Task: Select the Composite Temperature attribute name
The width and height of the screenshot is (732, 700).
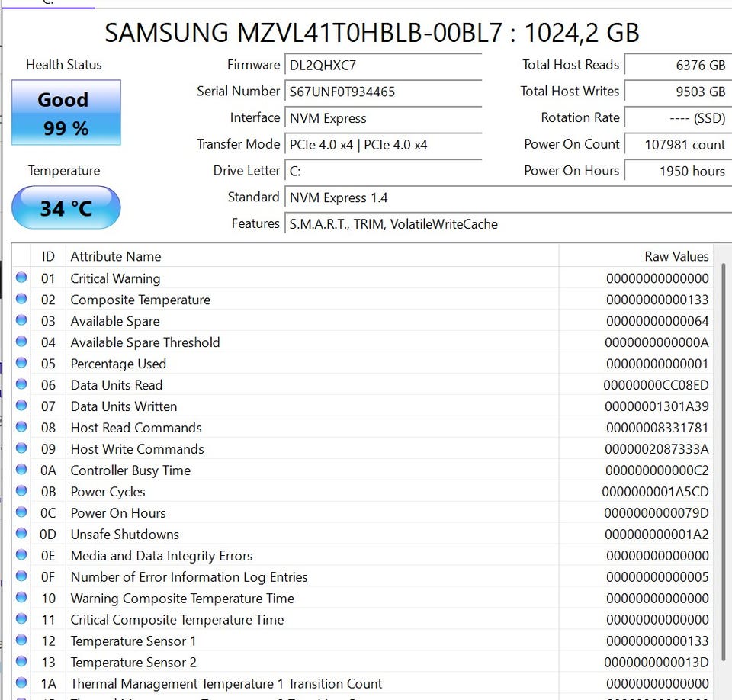Action: (140, 300)
